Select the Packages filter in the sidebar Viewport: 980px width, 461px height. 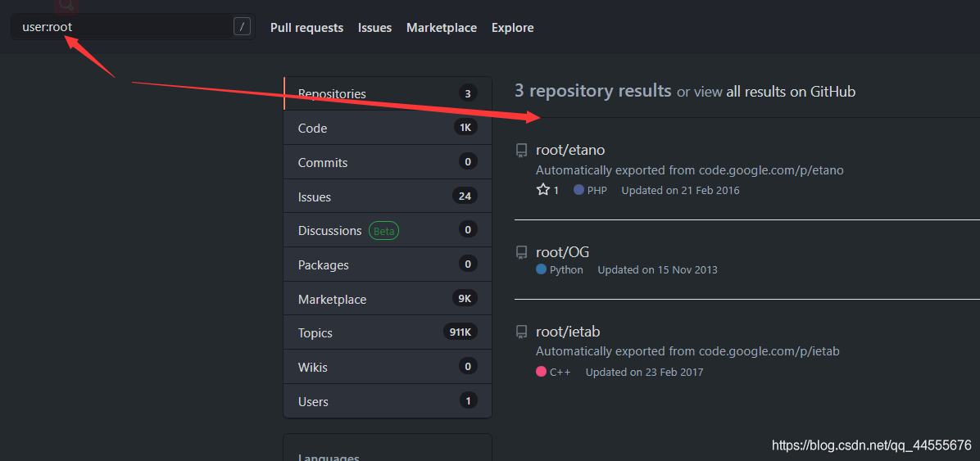pyautogui.click(x=388, y=264)
